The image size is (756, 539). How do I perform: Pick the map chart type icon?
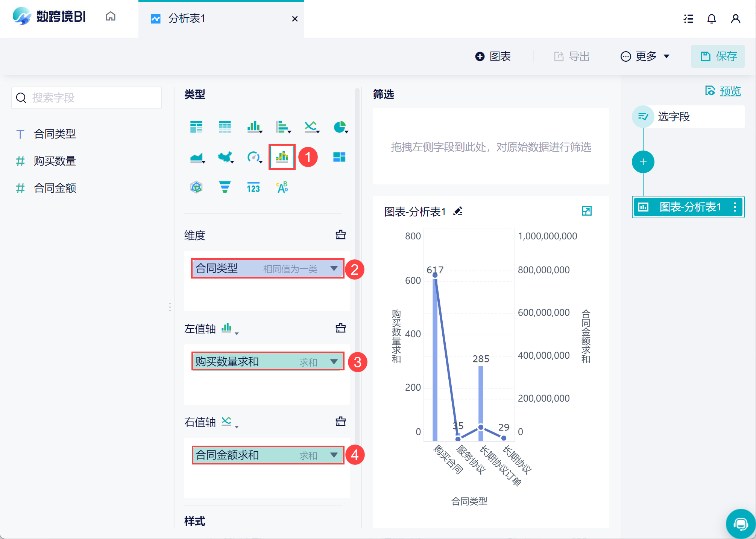click(x=226, y=157)
